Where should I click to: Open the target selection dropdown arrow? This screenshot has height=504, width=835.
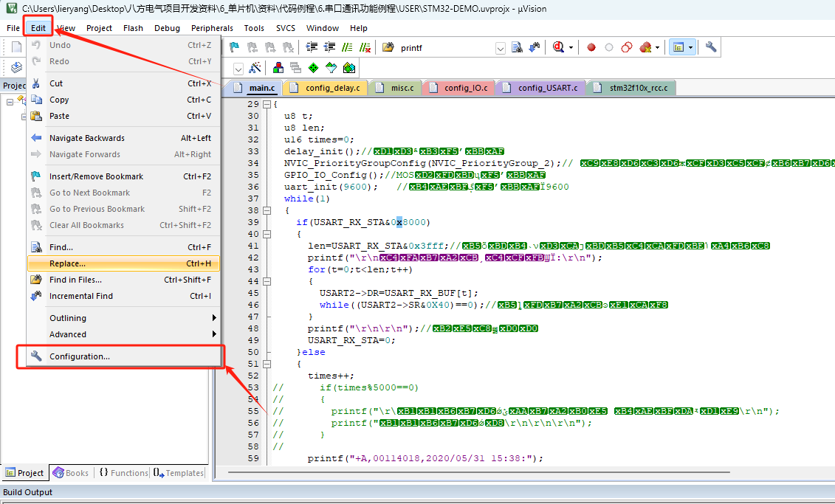tap(238, 68)
